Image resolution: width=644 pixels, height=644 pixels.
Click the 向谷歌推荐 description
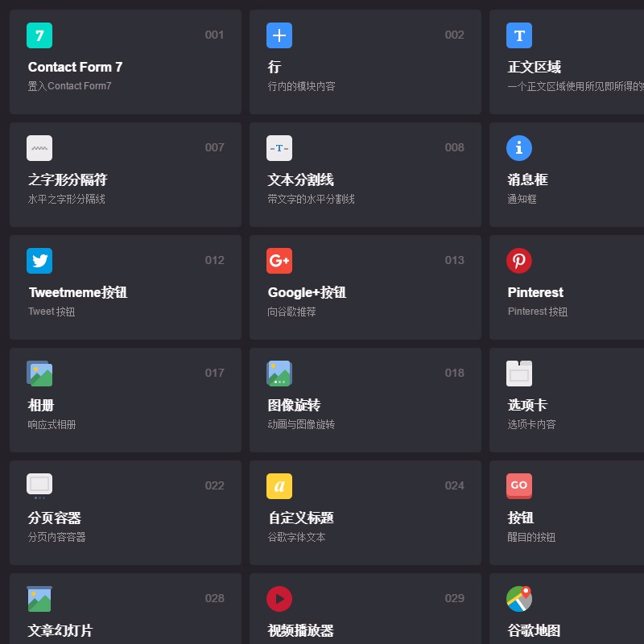point(291,312)
